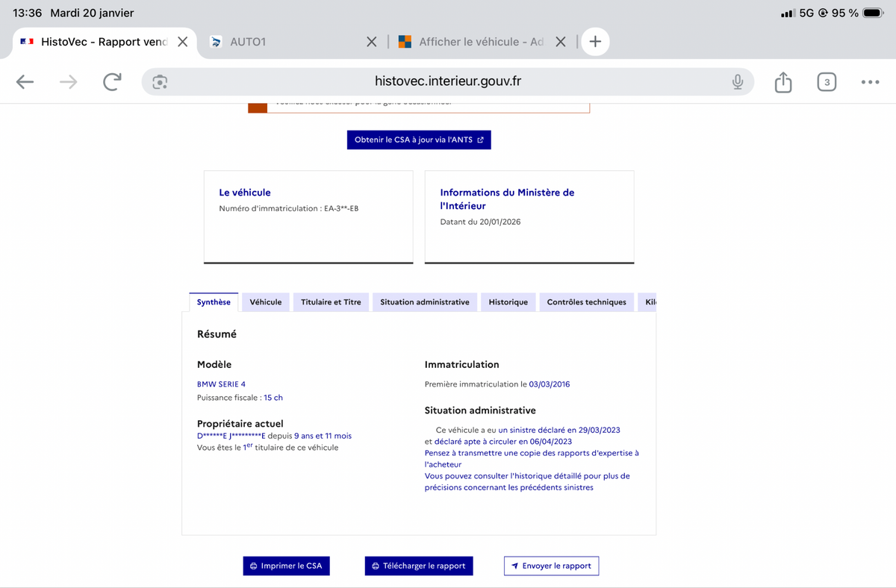This screenshot has width=896, height=588.
Task: Tap the camera search icon in address bar
Action: [x=159, y=82]
